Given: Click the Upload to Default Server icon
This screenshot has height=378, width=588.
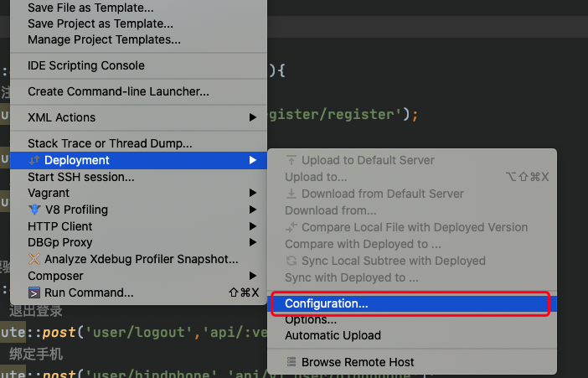Looking at the screenshot, I should [291, 160].
